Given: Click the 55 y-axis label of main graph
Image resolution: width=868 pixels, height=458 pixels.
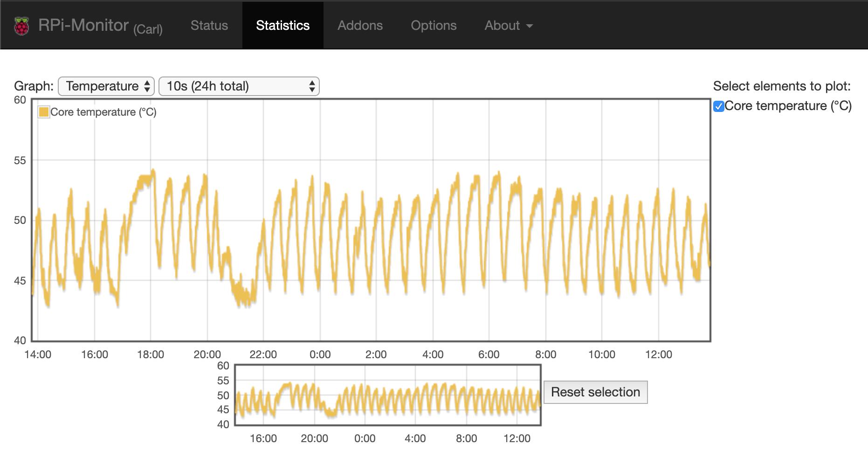Looking at the screenshot, I should click(x=20, y=160).
